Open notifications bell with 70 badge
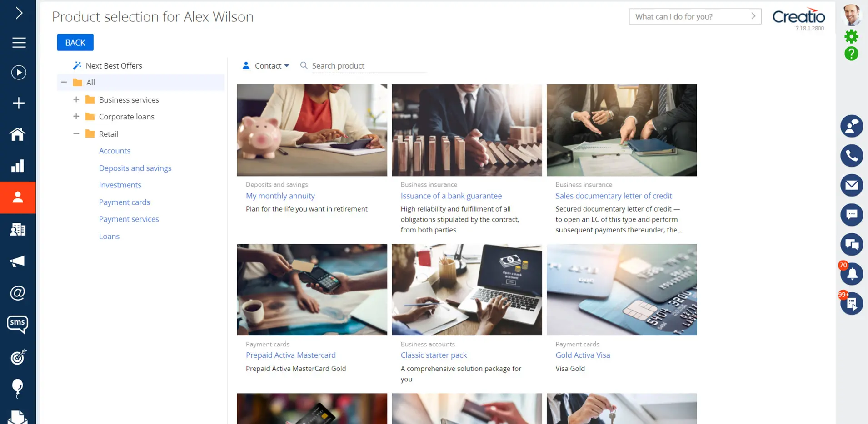The image size is (868, 424). [851, 273]
